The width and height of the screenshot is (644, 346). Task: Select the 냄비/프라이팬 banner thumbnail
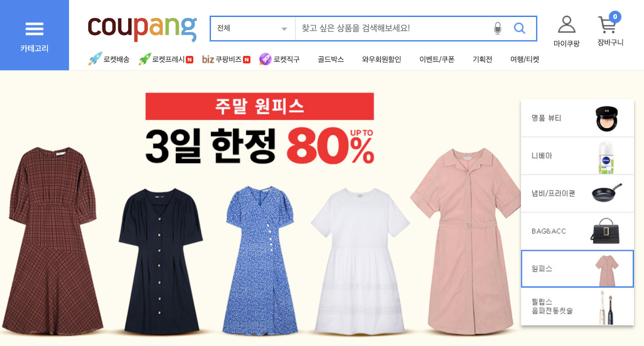(x=577, y=193)
